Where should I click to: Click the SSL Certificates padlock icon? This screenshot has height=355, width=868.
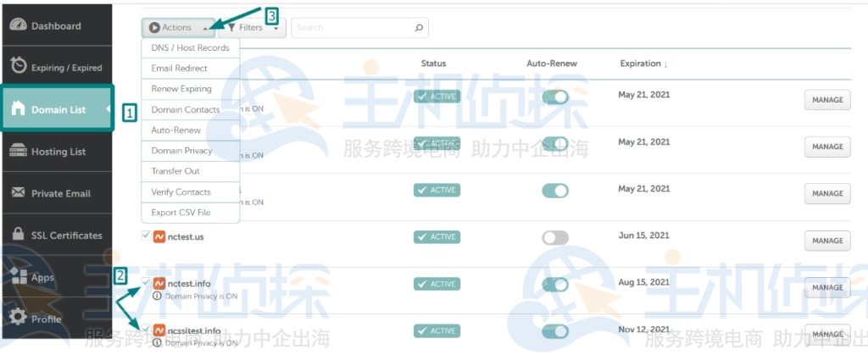[19, 233]
